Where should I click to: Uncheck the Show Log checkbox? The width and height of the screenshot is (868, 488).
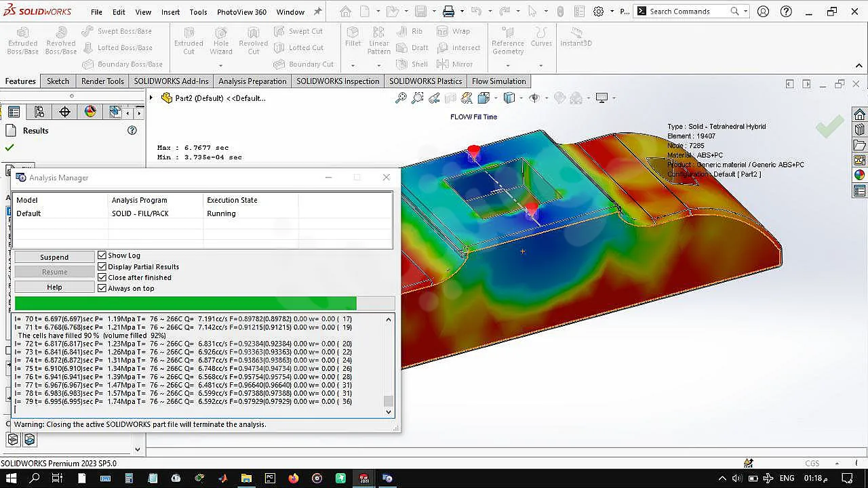[x=102, y=256]
